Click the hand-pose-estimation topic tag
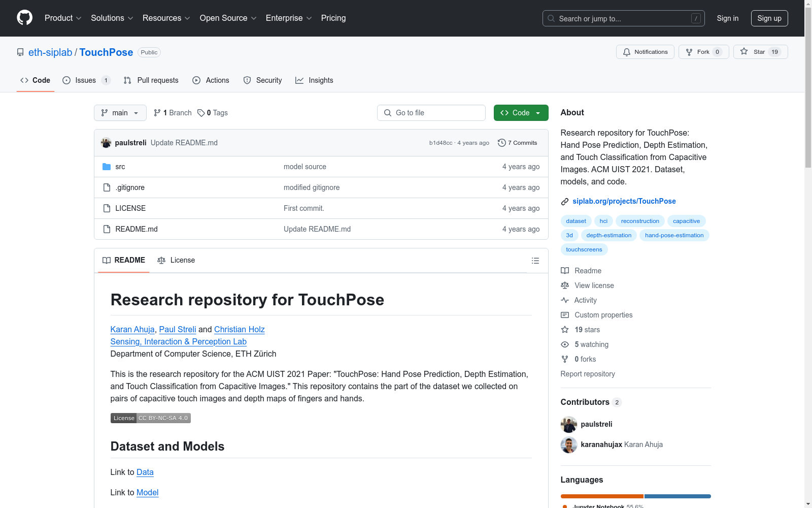Screen dimensions: 812x508 tap(674, 235)
